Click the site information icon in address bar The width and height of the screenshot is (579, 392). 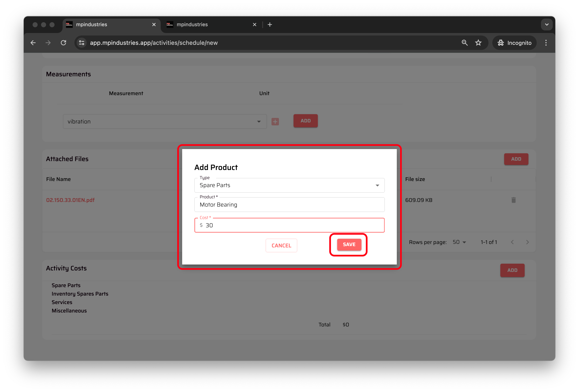tap(81, 43)
